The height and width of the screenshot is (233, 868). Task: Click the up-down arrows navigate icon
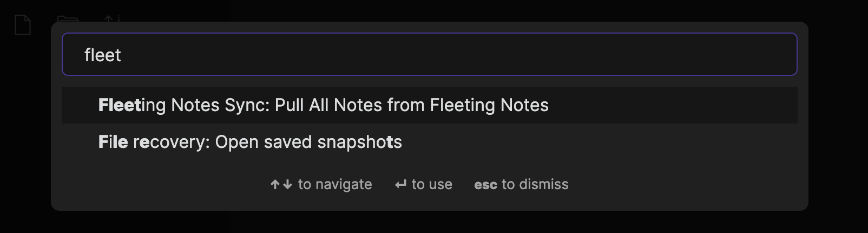(281, 185)
